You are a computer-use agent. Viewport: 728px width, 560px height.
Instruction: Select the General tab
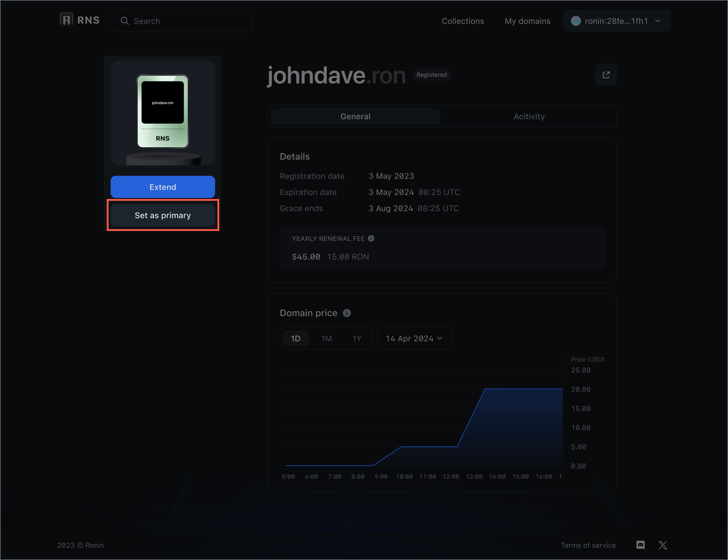click(355, 116)
